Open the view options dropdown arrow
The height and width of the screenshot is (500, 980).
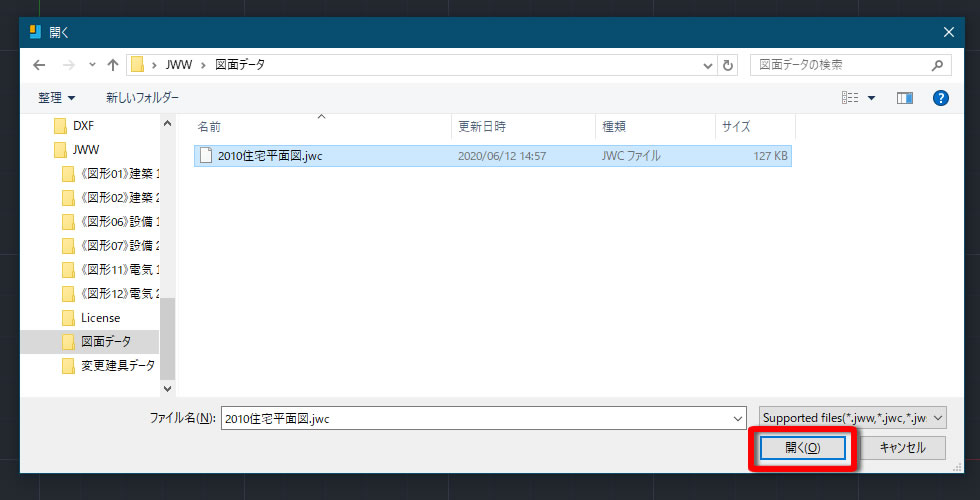click(x=871, y=98)
